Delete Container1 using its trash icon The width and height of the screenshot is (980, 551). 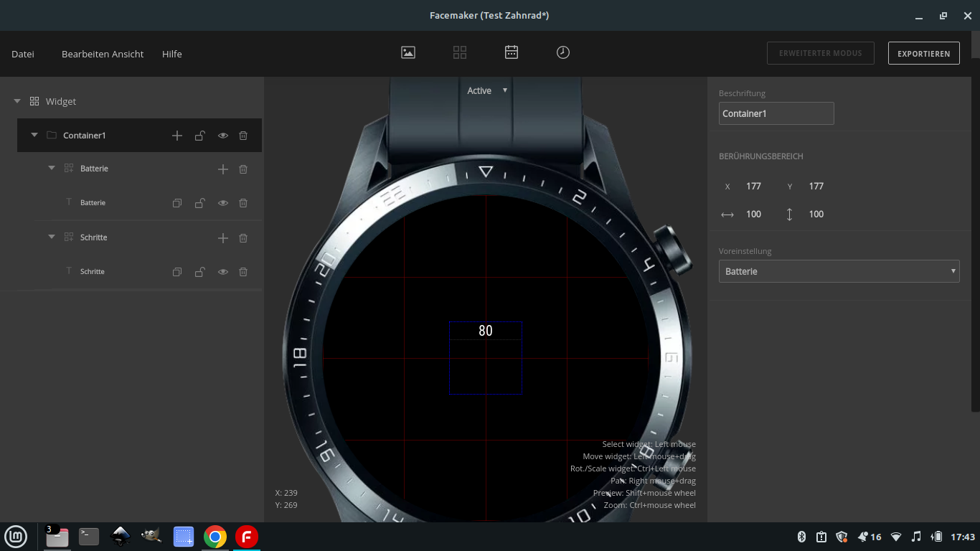tap(243, 136)
